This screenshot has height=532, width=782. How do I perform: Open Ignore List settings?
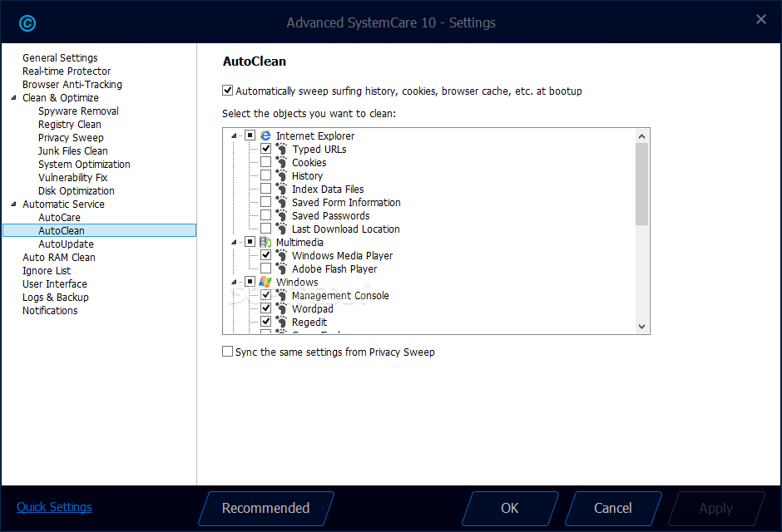47,270
